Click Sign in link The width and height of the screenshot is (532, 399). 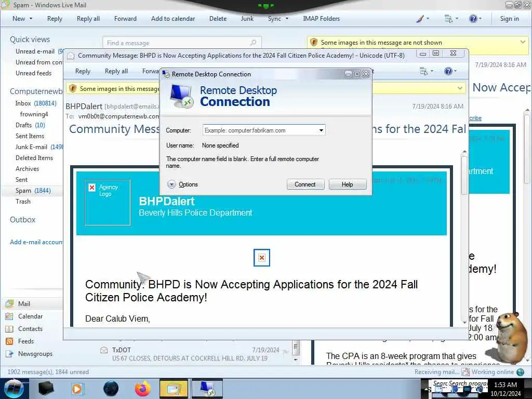[509, 19]
